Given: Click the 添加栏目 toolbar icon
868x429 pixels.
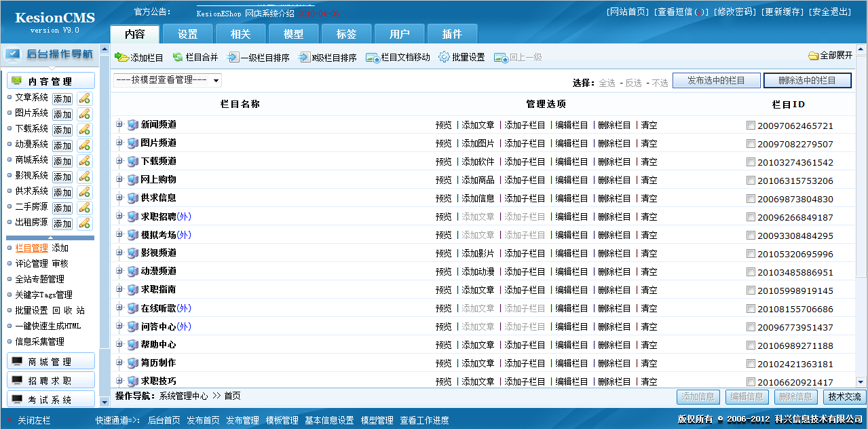Looking at the screenshot, I should point(121,58).
